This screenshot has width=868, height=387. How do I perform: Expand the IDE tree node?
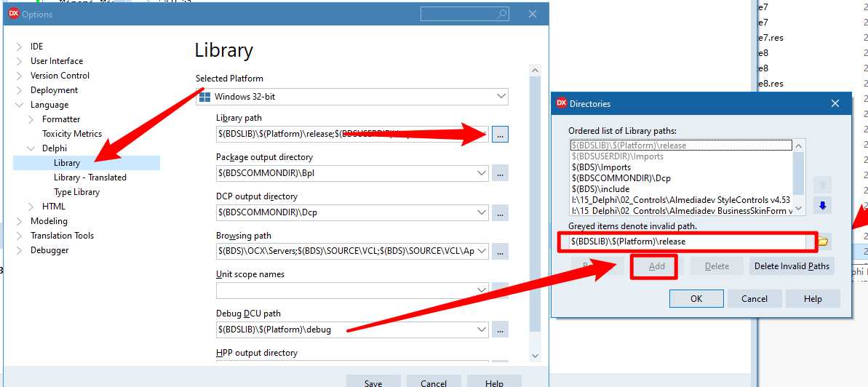(x=20, y=47)
